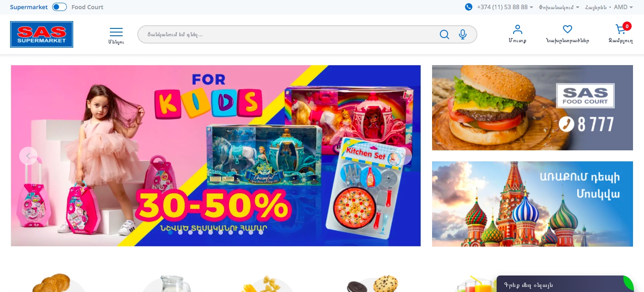The width and height of the screenshot is (644, 292).
Task: Open the SAS Food Court burger banner
Action: click(x=532, y=108)
